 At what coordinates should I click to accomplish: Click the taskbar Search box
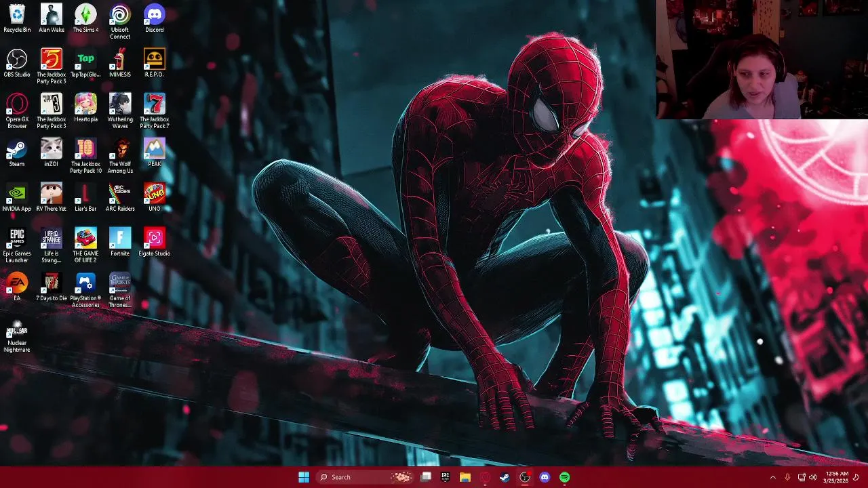point(366,477)
